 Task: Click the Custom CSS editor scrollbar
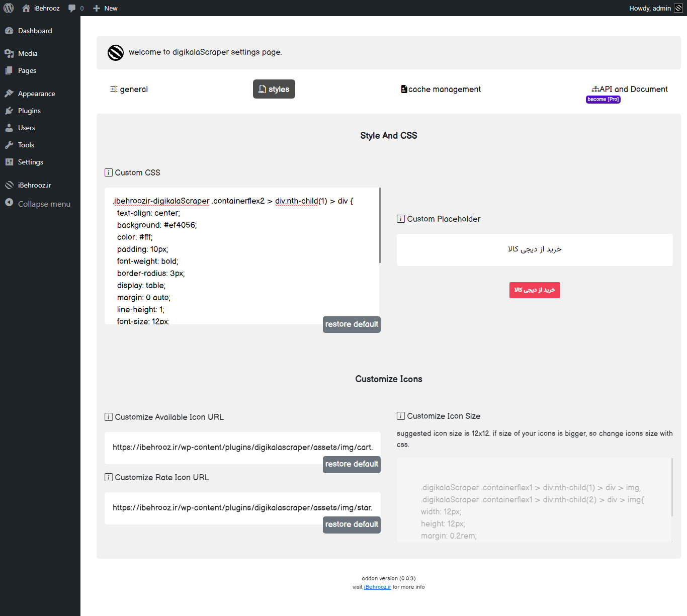tap(380, 225)
